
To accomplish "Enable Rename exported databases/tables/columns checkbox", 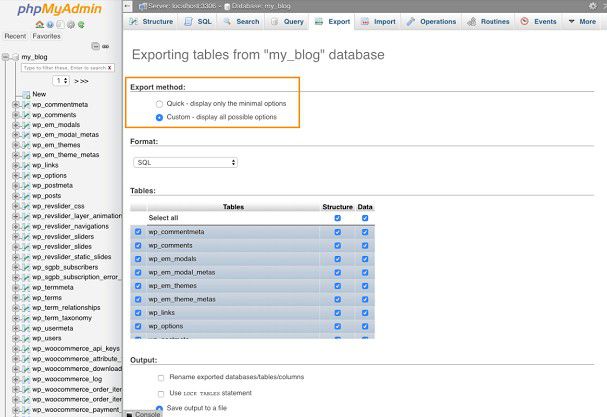I will 161,378.
